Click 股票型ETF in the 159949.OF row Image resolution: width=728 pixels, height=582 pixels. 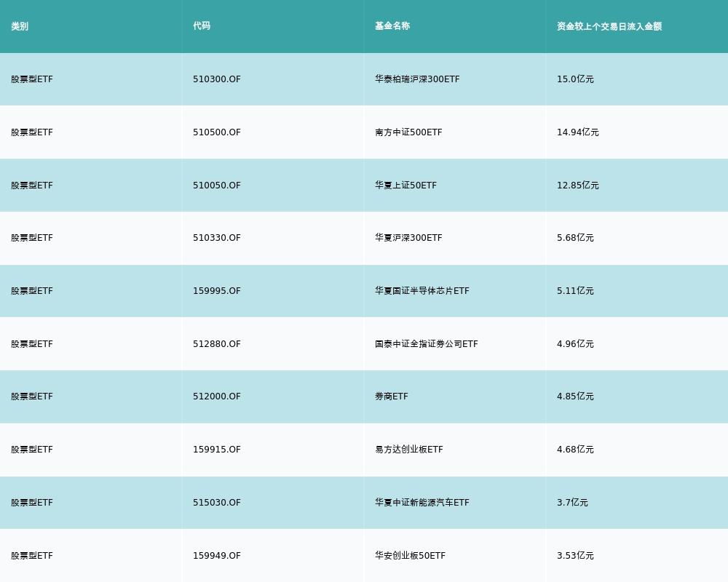[x=32, y=556]
